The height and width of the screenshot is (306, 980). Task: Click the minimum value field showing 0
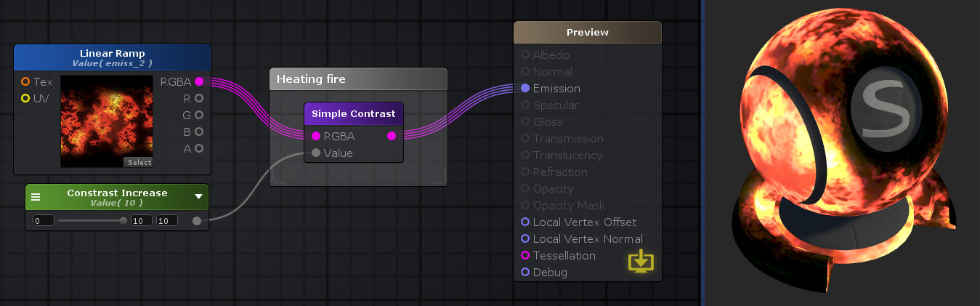43,220
